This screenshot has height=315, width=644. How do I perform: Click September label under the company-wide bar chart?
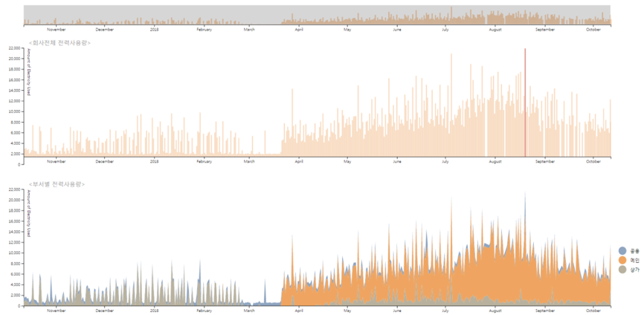pos(545,162)
